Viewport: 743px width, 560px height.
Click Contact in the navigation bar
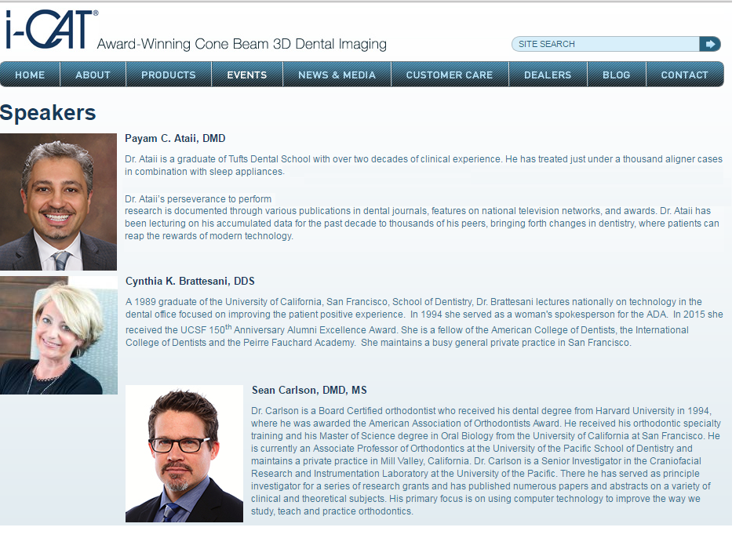684,75
